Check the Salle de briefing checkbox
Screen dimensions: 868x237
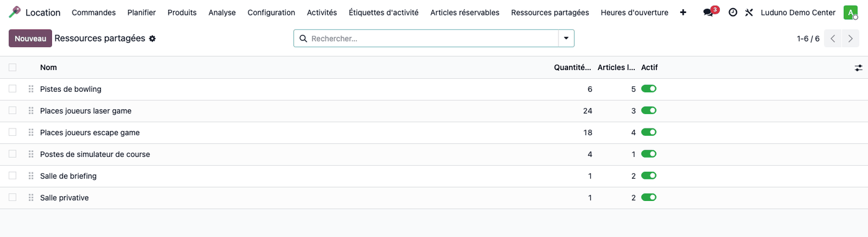coord(12,176)
